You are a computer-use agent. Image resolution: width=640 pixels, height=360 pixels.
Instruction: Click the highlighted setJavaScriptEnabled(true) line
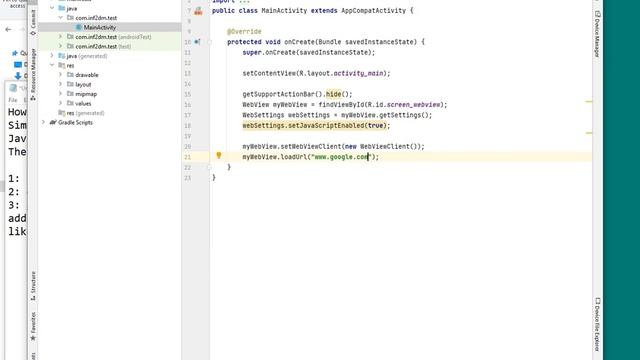tap(316, 126)
